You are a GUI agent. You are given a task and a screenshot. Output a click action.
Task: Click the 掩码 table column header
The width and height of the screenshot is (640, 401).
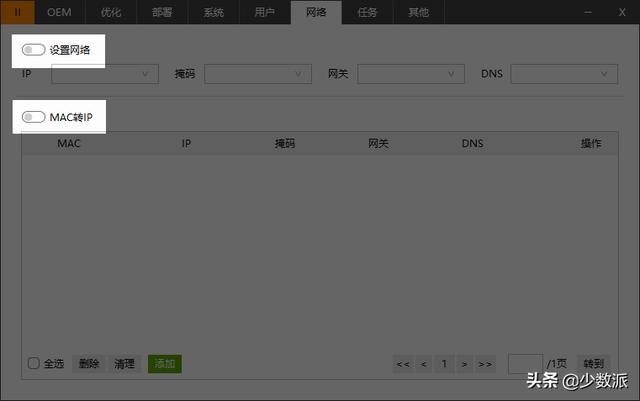pos(284,143)
